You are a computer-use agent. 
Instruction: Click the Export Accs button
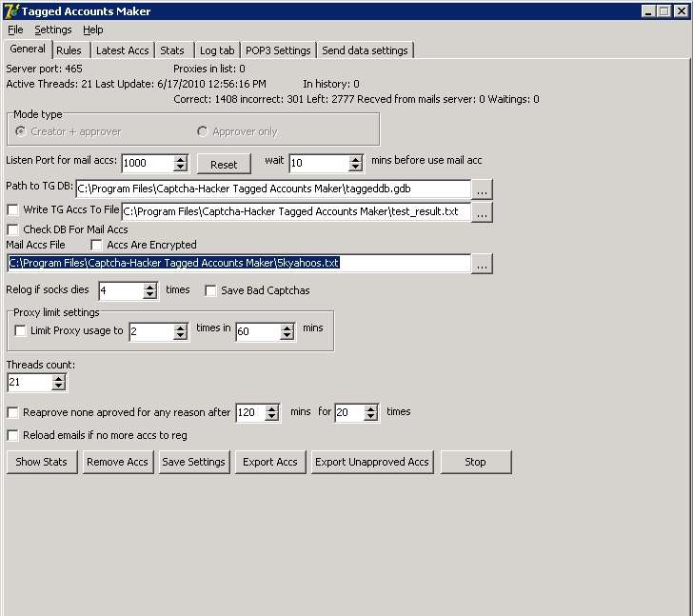270,462
